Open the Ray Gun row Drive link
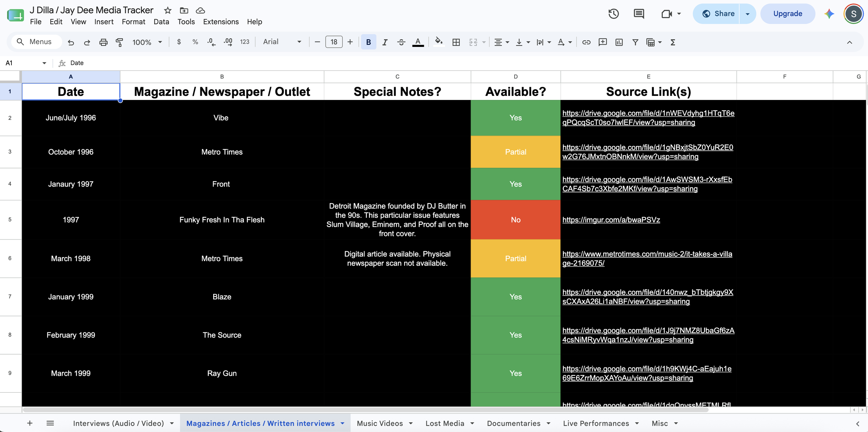This screenshot has width=868, height=432. pos(647,373)
